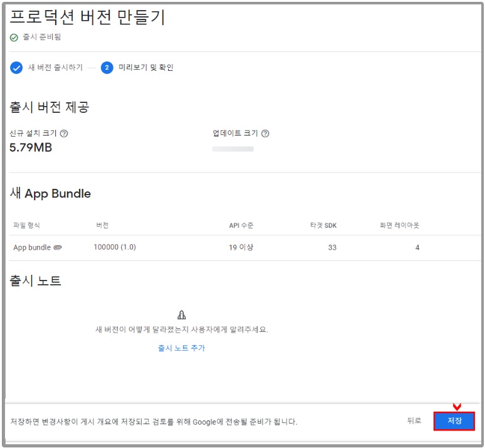Select the 미리보기 및 확인 step

click(x=146, y=67)
